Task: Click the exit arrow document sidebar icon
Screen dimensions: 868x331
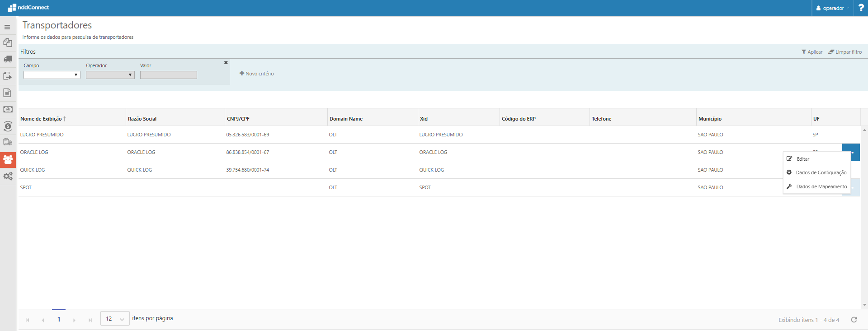Action: pos(8,76)
